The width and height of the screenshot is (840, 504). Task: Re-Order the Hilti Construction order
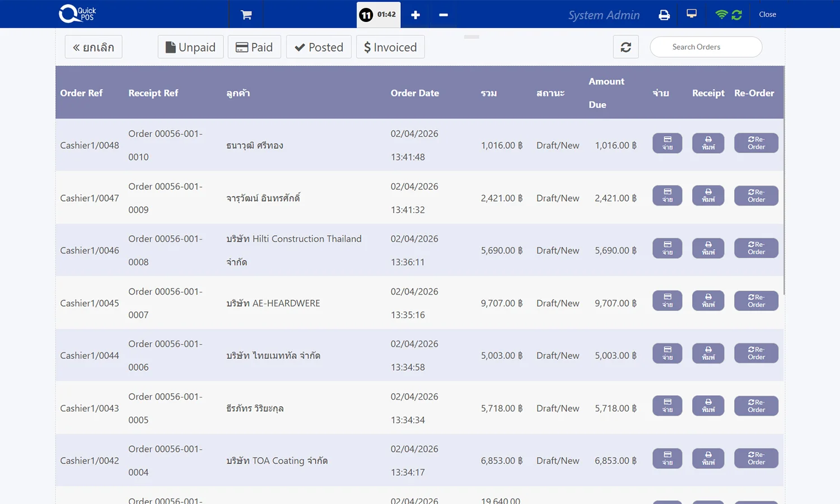(756, 248)
